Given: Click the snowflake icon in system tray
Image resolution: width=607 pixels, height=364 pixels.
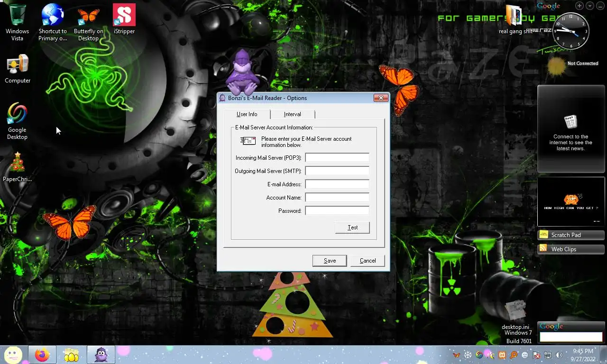Looking at the screenshot, I should (x=468, y=355).
